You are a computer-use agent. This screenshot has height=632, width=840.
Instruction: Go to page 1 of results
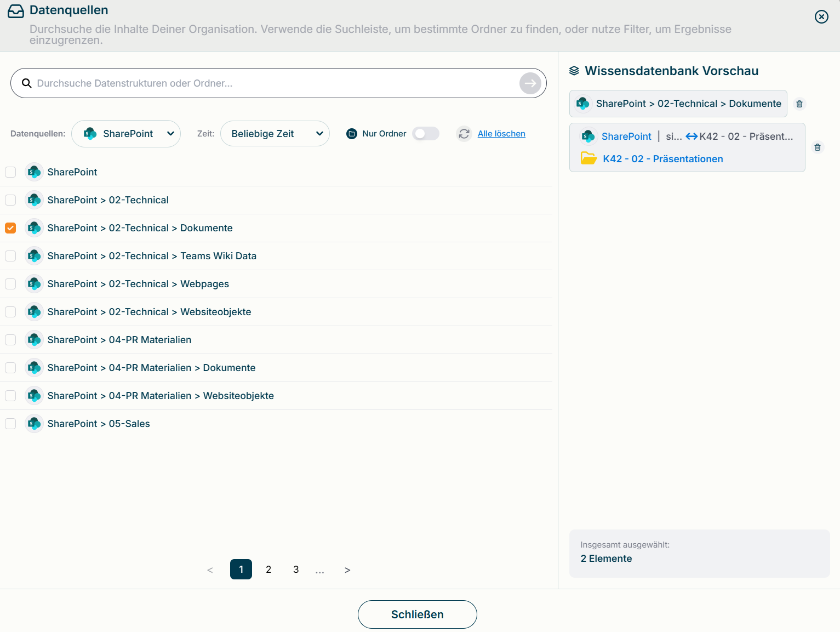pyautogui.click(x=241, y=570)
